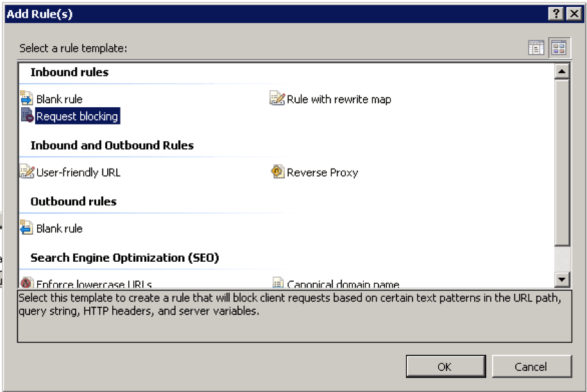This screenshot has height=392, width=587.
Task: Pick the Canonical domain name icon
Action: pyautogui.click(x=277, y=283)
